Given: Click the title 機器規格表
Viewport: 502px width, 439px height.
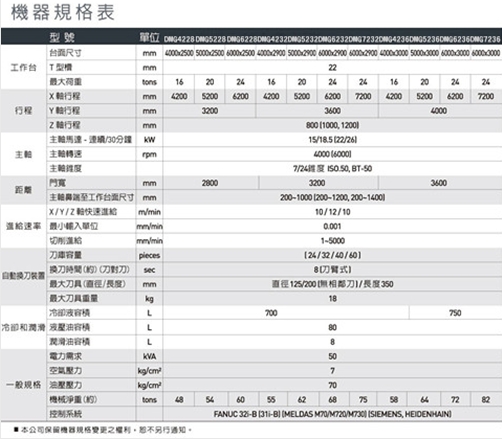Looking at the screenshot, I should [x=63, y=12].
